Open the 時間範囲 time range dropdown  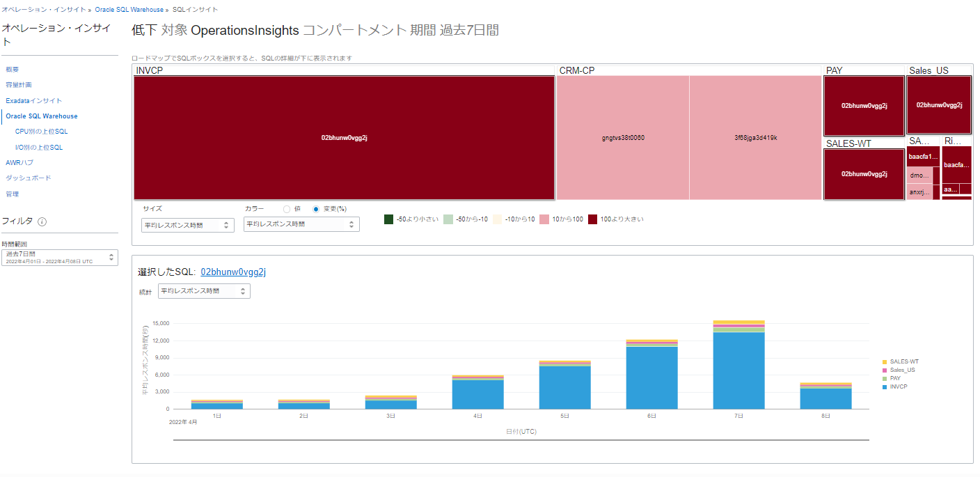pos(60,257)
